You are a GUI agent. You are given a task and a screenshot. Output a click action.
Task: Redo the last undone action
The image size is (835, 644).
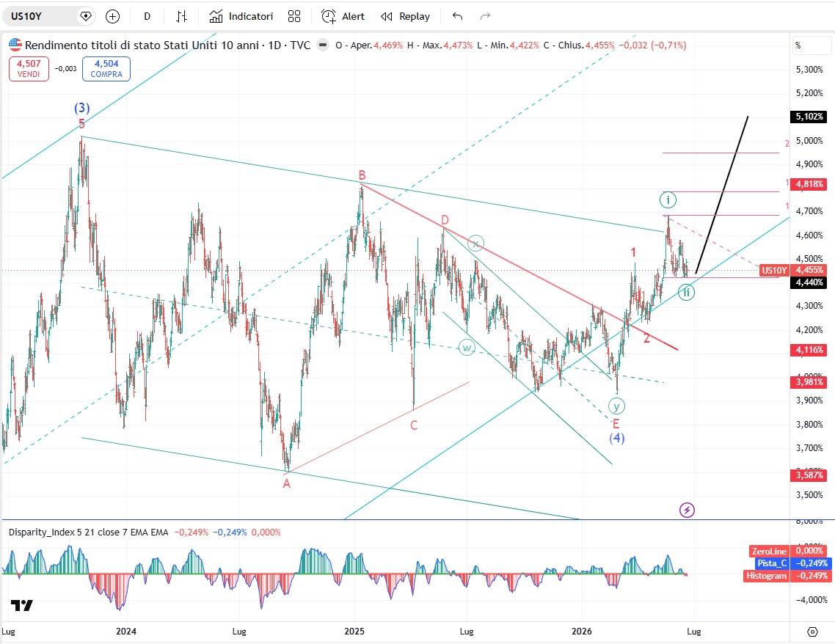point(485,16)
